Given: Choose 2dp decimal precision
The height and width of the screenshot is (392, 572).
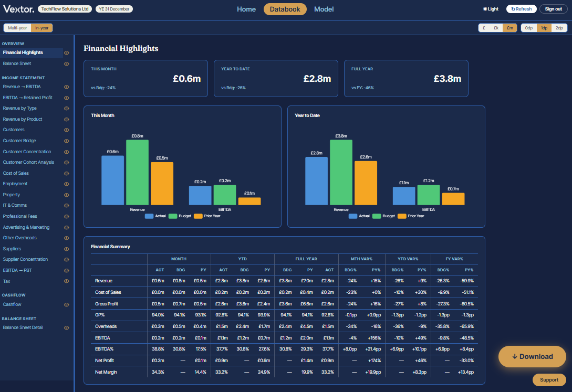Looking at the screenshot, I should 559,28.
